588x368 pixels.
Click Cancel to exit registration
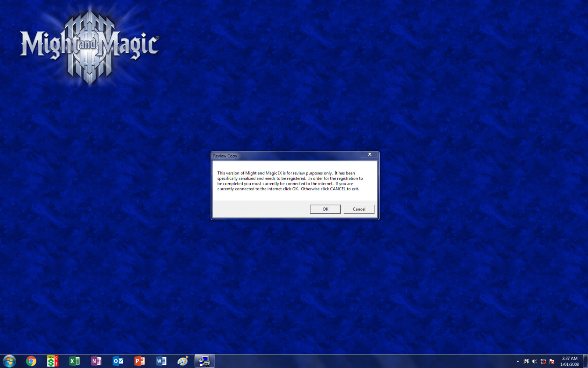tap(359, 209)
